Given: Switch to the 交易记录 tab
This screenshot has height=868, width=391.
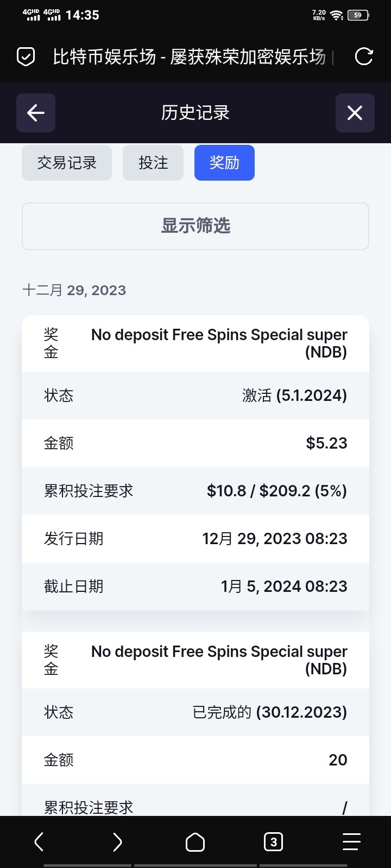Looking at the screenshot, I should pos(67,163).
